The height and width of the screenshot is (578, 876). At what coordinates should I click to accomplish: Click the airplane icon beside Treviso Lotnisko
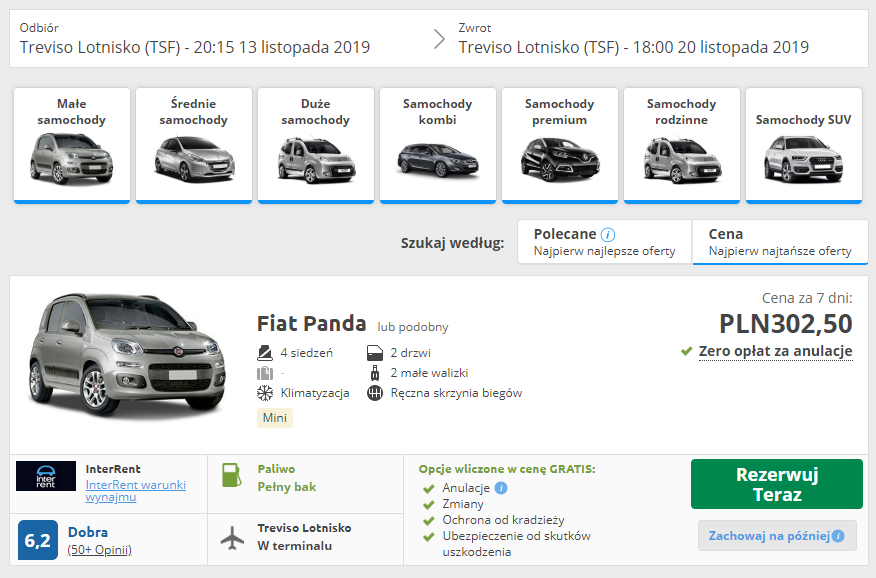point(232,537)
